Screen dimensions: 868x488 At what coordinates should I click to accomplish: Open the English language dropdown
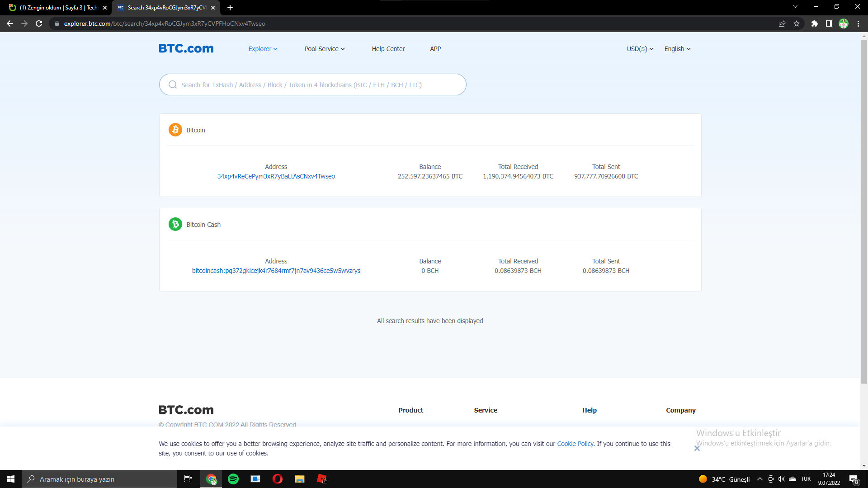(677, 49)
